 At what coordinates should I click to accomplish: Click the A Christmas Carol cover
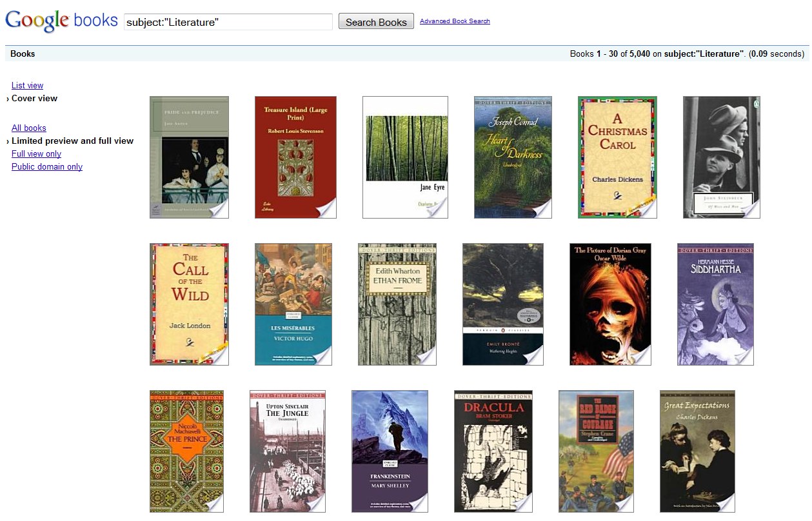617,157
